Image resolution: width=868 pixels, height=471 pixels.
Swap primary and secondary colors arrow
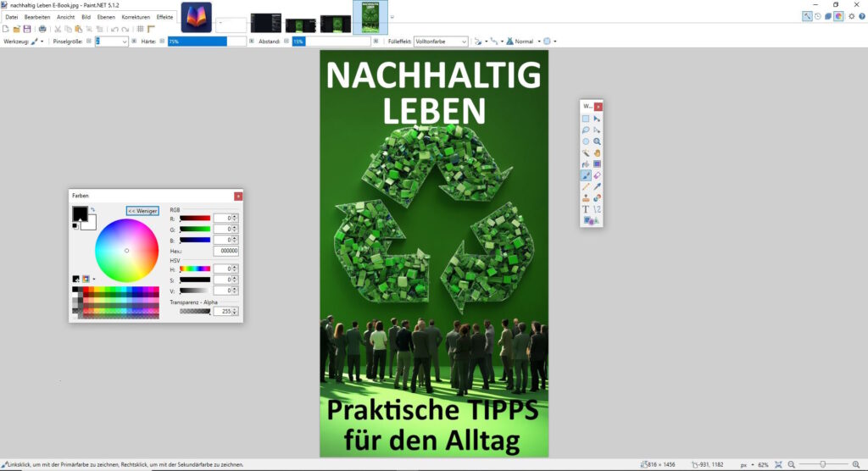(x=92, y=210)
